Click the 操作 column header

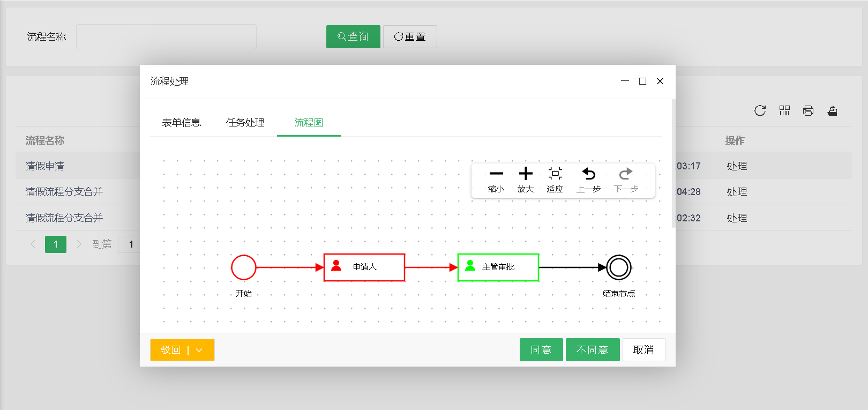tap(735, 140)
